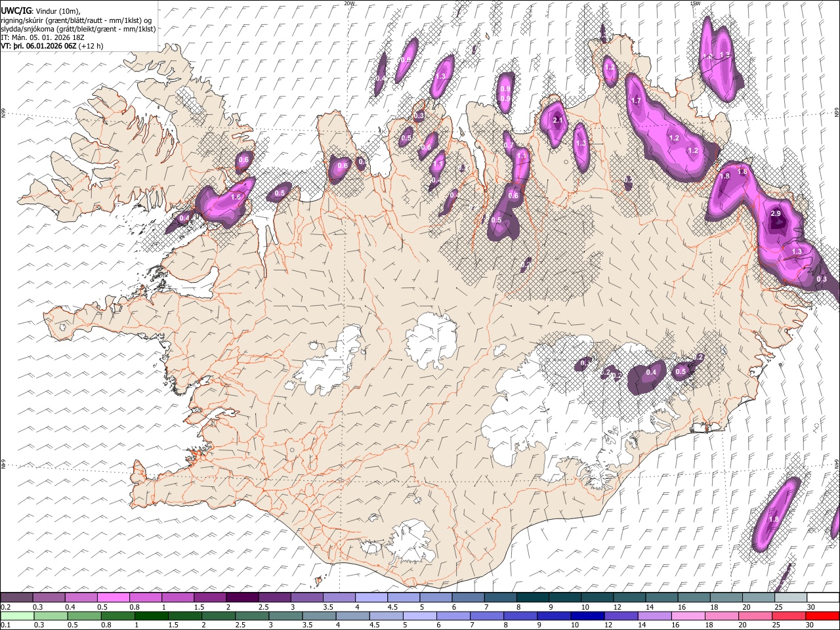Select the 1.7 precipitation value in the northeast
Viewport: 840px width, 630px height.
coord(635,100)
